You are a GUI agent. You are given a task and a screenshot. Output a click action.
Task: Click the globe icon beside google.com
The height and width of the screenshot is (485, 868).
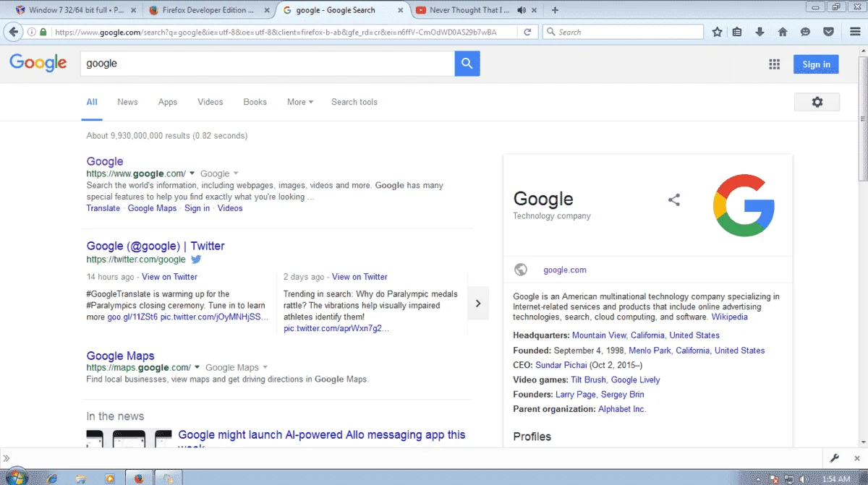click(x=520, y=270)
